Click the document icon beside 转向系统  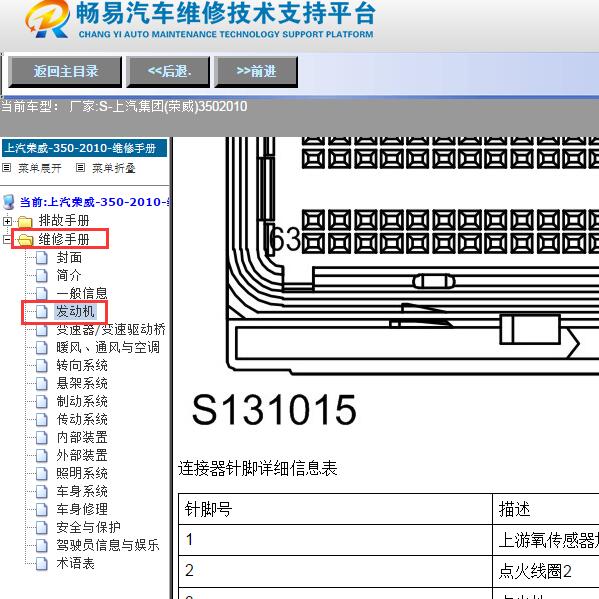42,366
